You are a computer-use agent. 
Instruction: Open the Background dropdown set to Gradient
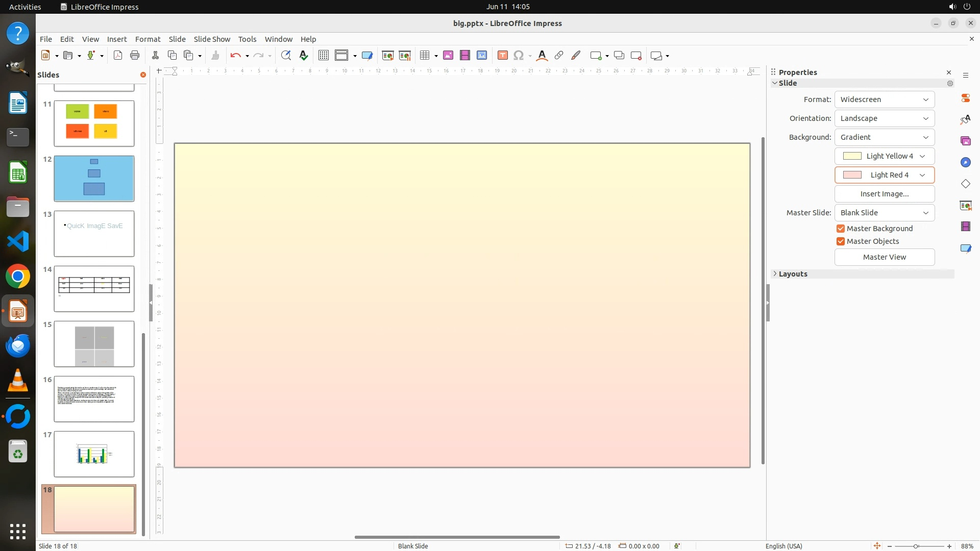[x=884, y=137]
